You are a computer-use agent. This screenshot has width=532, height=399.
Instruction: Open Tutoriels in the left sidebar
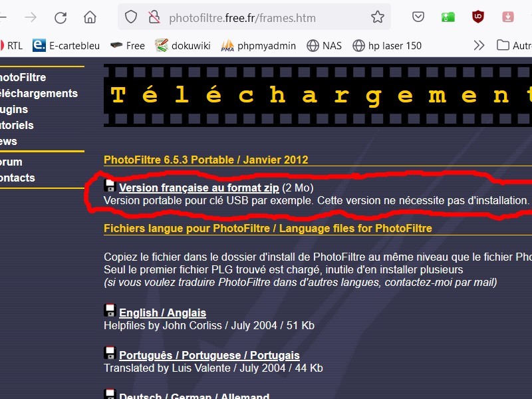pos(17,125)
